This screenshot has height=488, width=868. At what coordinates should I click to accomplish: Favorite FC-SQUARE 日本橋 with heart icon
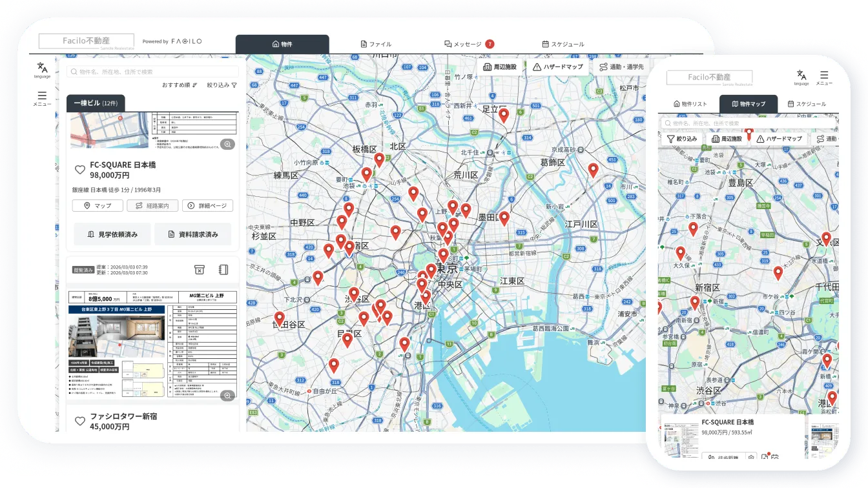point(80,170)
